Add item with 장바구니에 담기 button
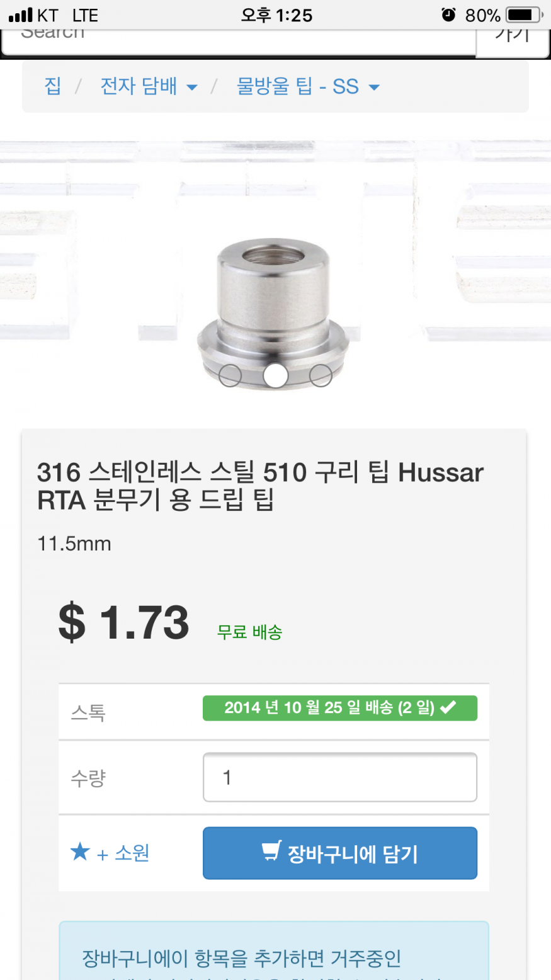This screenshot has height=980, width=551. [340, 853]
